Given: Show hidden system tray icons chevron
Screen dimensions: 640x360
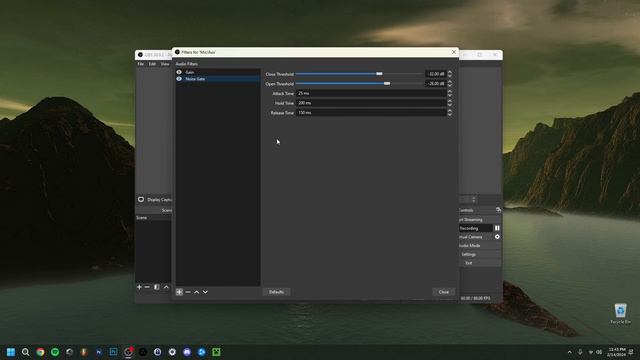Looking at the screenshot, I should coord(569,352).
